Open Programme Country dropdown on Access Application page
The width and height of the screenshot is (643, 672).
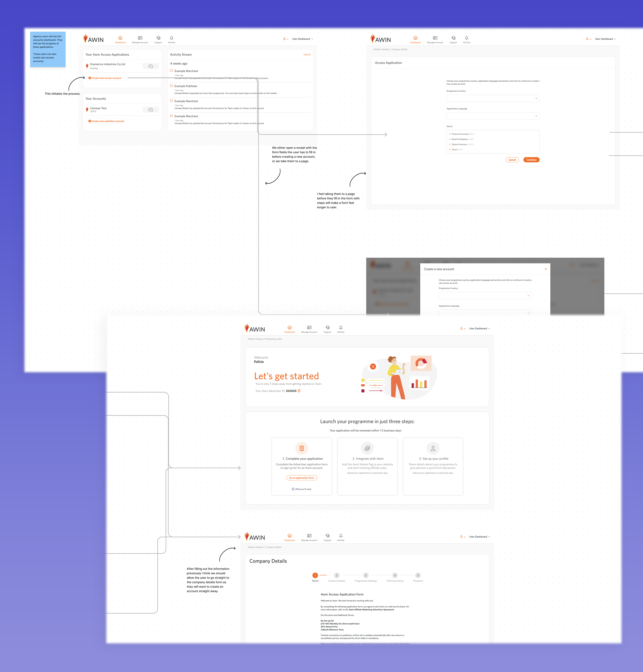492,98
